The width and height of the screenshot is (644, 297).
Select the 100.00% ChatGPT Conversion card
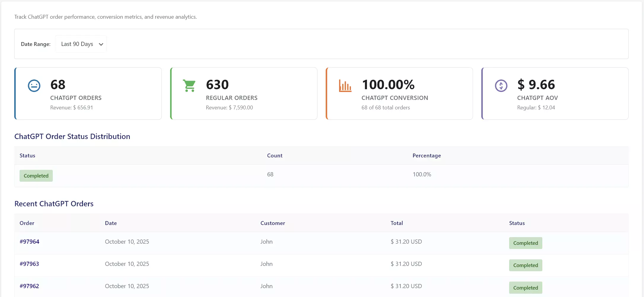(x=399, y=94)
